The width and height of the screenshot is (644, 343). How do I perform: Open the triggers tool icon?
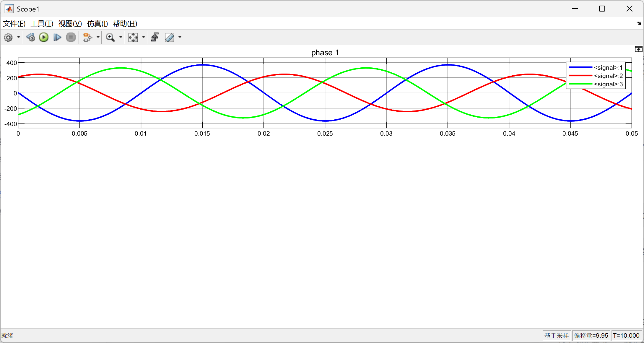coord(155,38)
